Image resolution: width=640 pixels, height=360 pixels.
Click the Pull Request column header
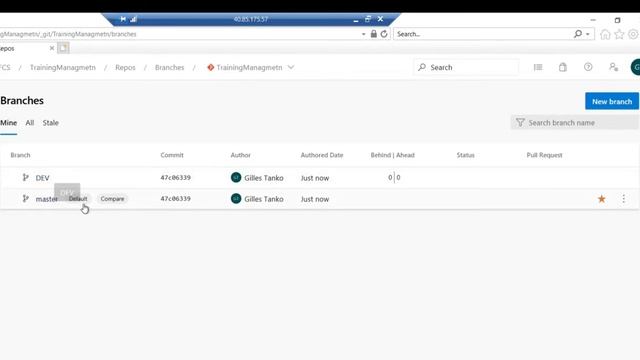544,155
